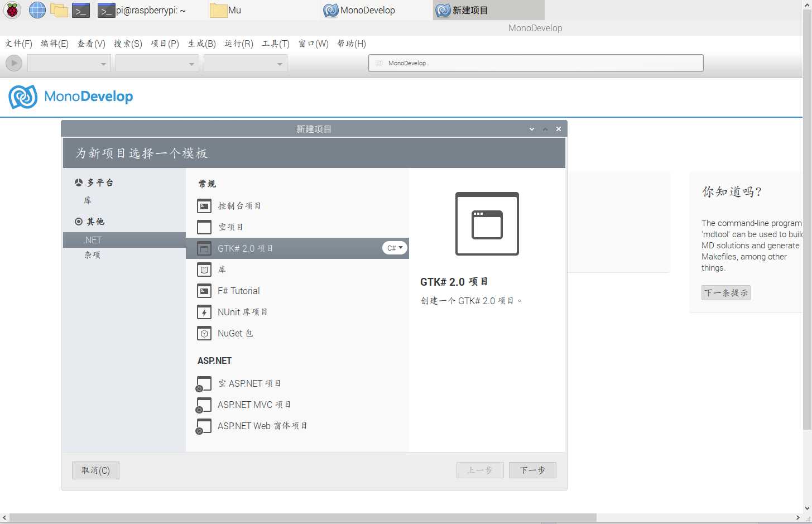Click the horizontal scrollbar at bottom
This screenshot has height=524, width=812.
point(303,518)
